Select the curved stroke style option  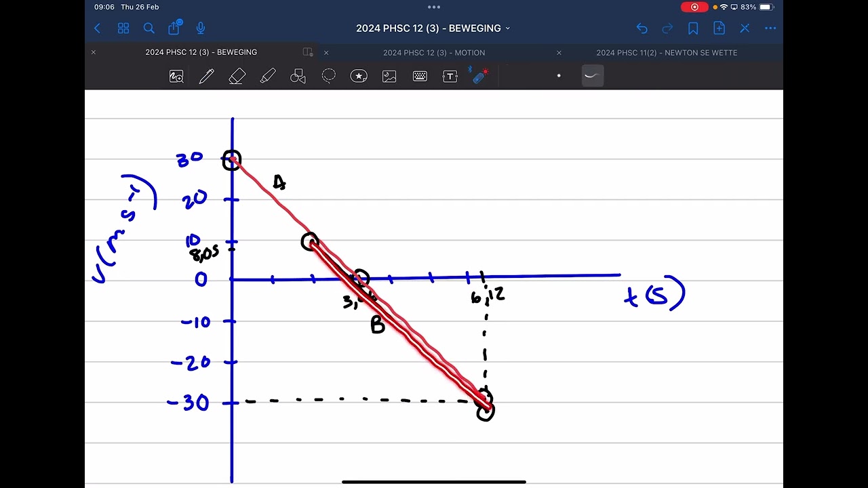591,76
